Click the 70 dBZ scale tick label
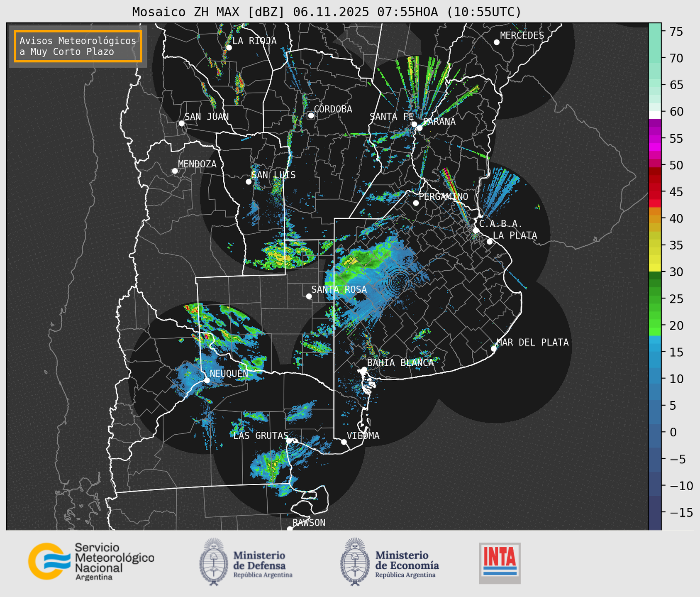The width and height of the screenshot is (700, 597). coord(676,58)
